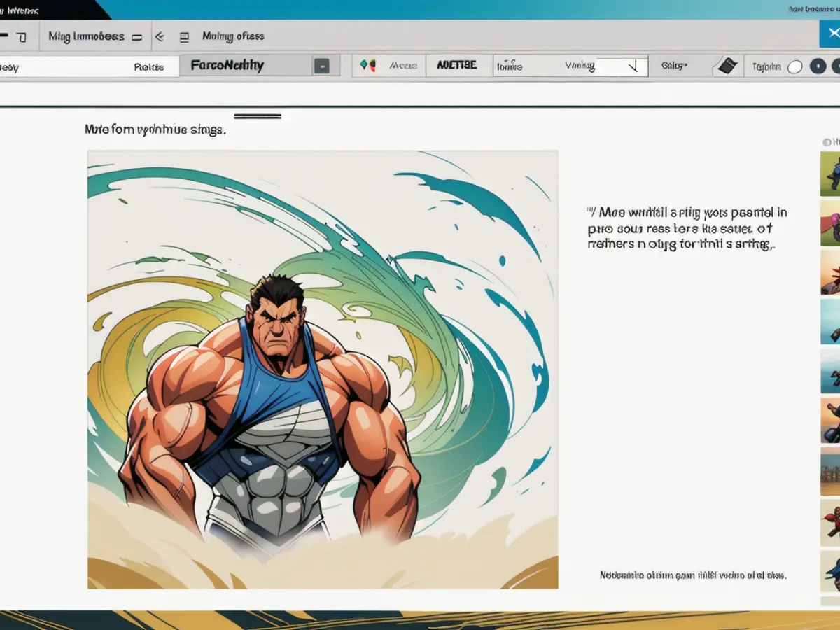Select the white circle radio option
The width and height of the screenshot is (840, 630).
[794, 67]
